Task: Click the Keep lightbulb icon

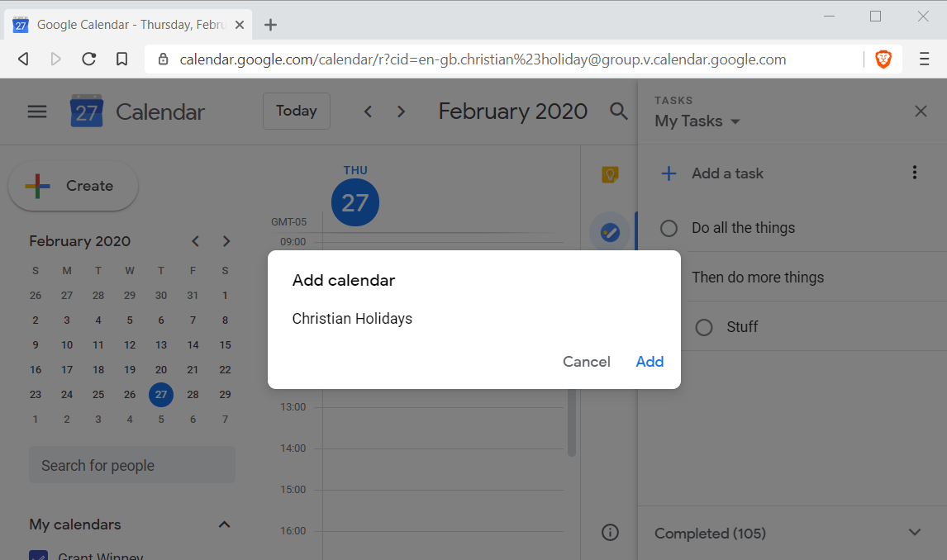Action: coord(610,174)
